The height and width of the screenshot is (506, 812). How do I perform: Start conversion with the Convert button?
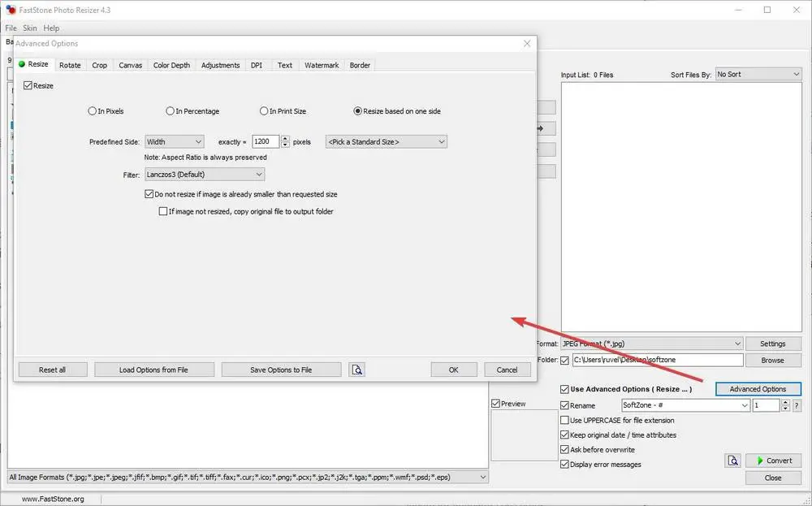point(774,461)
